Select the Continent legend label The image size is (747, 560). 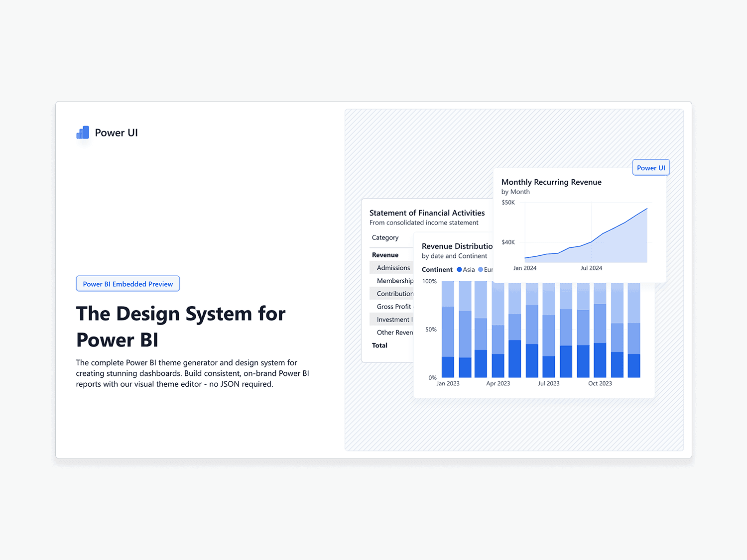tap(437, 269)
